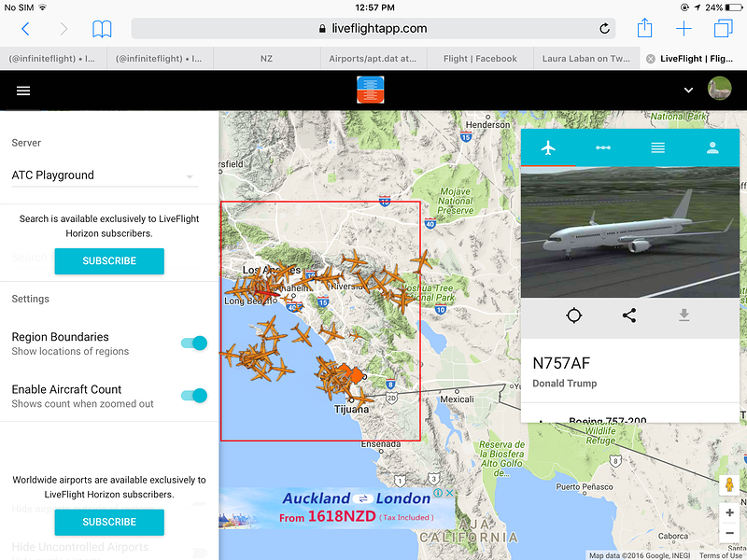Zoom in on the map
Screen dimensions: 747x560
pos(729,512)
